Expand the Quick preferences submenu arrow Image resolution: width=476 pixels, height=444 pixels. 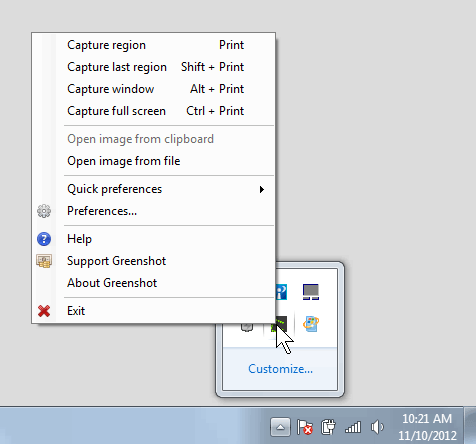(262, 189)
